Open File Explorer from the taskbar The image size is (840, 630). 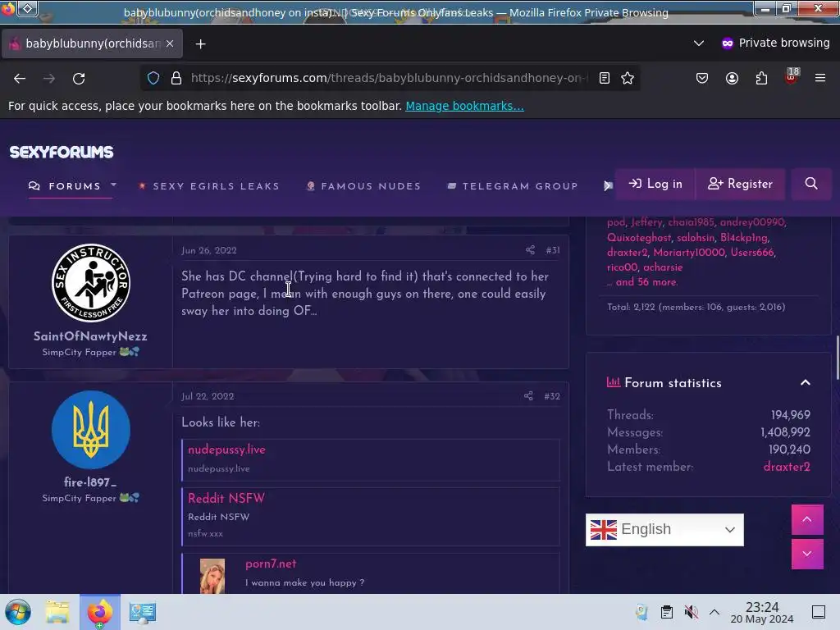click(x=57, y=612)
